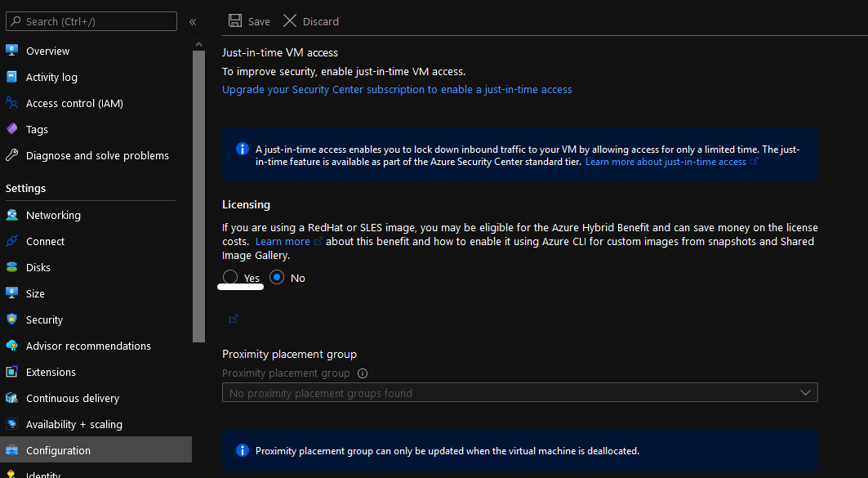Click the external link icon after Learn more in Licensing

point(318,242)
